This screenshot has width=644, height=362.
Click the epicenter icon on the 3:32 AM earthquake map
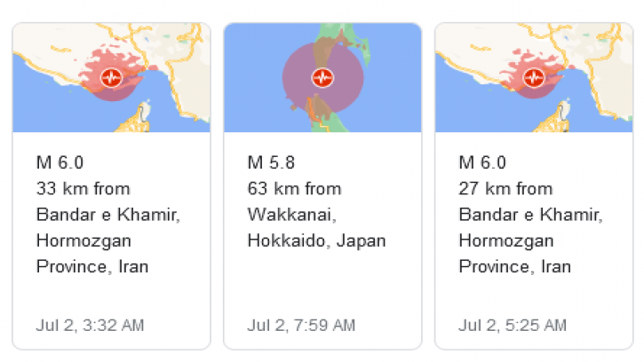(x=111, y=77)
